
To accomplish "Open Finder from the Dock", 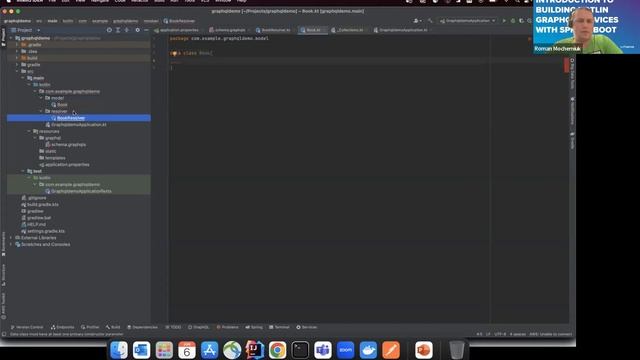I will pos(119,350).
